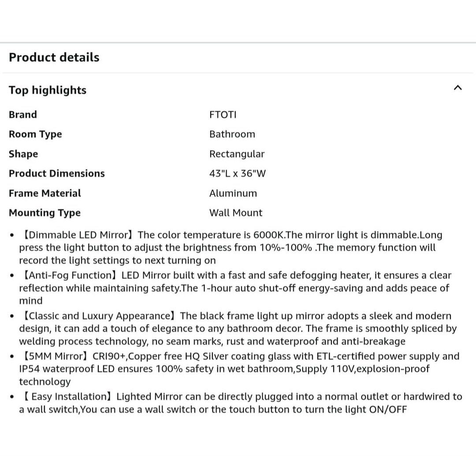Select the 43"L x 36"W dimensions value

238,173
